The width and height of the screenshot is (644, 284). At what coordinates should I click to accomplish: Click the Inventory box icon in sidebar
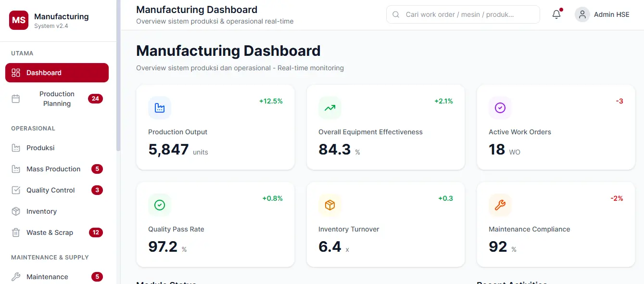(x=16, y=211)
